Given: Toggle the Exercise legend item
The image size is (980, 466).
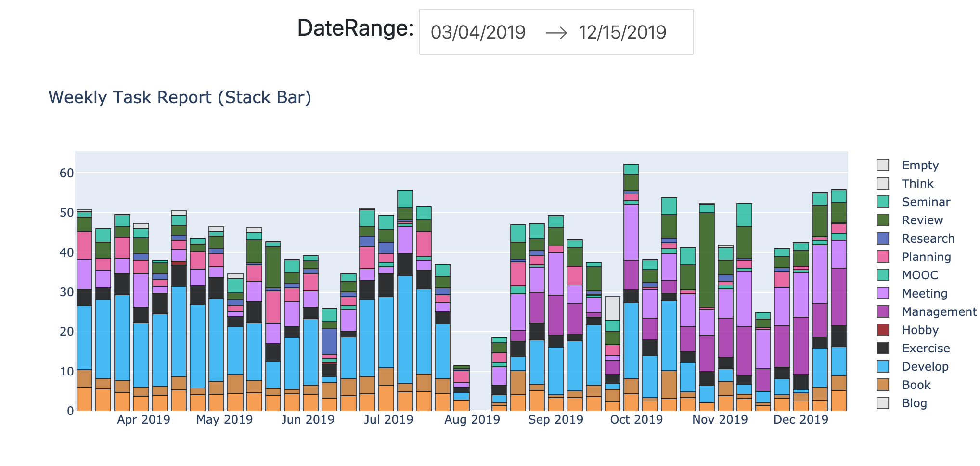Looking at the screenshot, I should click(x=926, y=348).
